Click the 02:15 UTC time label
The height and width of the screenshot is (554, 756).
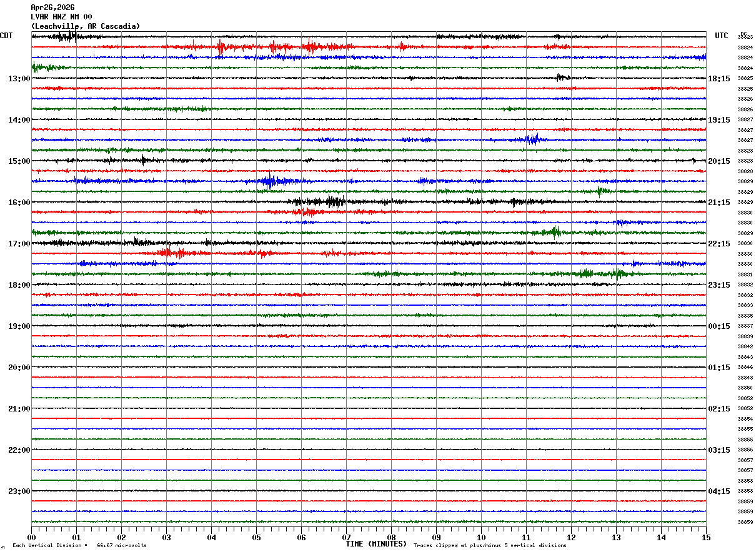(719, 409)
